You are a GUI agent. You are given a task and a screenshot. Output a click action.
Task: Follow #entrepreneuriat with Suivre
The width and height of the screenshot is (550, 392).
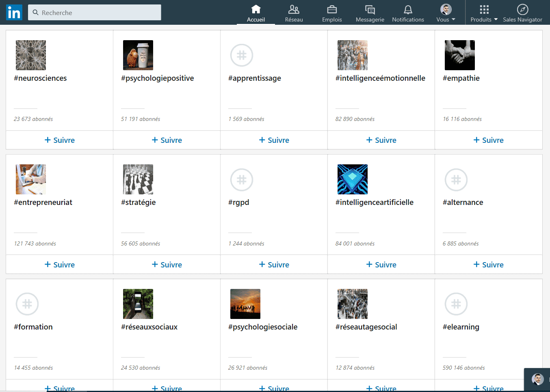tap(59, 265)
